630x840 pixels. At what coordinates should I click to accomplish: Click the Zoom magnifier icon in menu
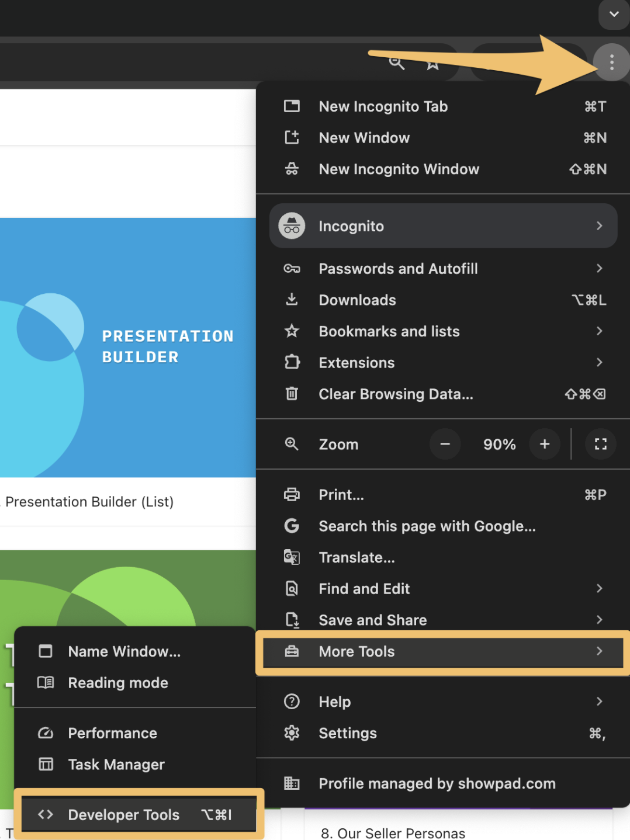pyautogui.click(x=292, y=444)
